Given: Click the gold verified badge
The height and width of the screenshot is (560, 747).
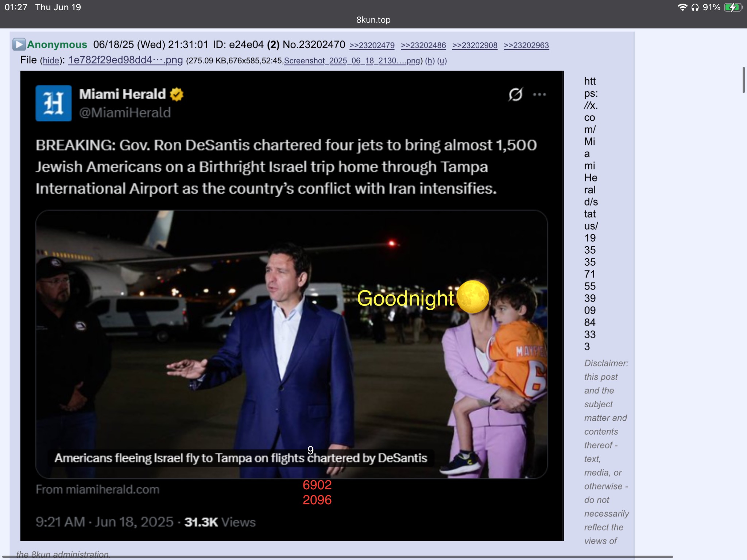Looking at the screenshot, I should click(x=177, y=94).
